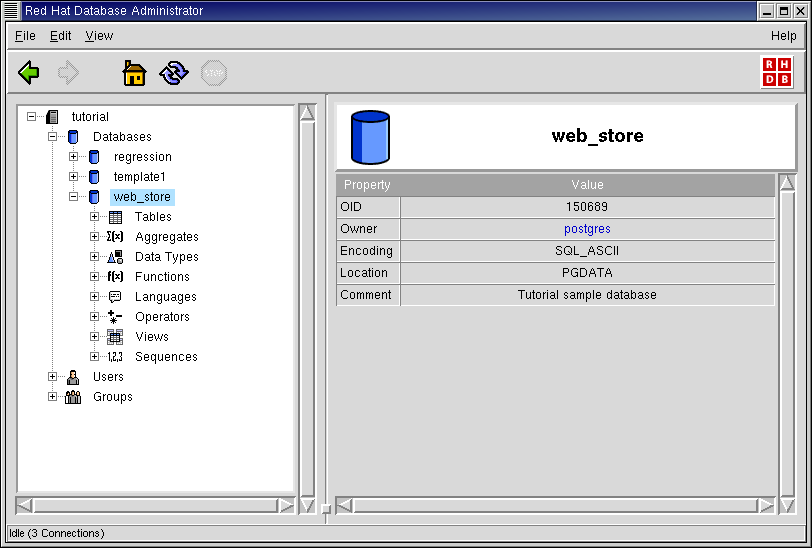Click the tree panel scroll down arrow

coord(307,505)
